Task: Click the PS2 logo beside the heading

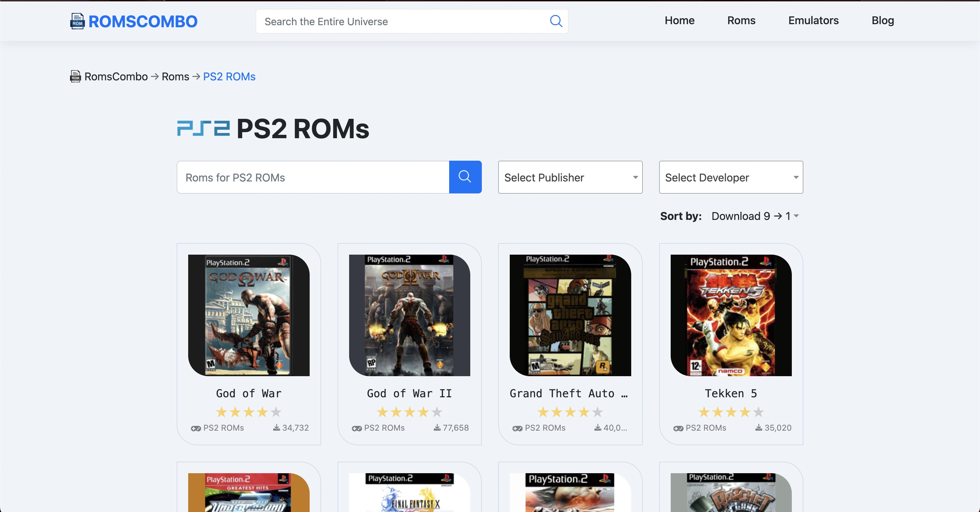Action: 203,128
